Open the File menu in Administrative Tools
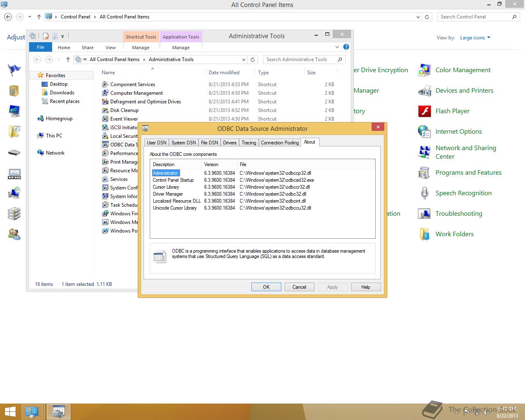 point(41,47)
